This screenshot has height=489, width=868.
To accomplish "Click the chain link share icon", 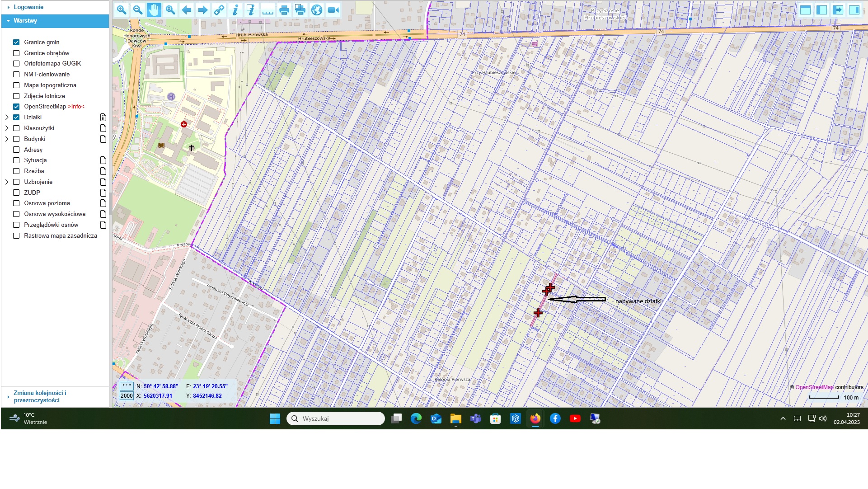I will click(219, 10).
